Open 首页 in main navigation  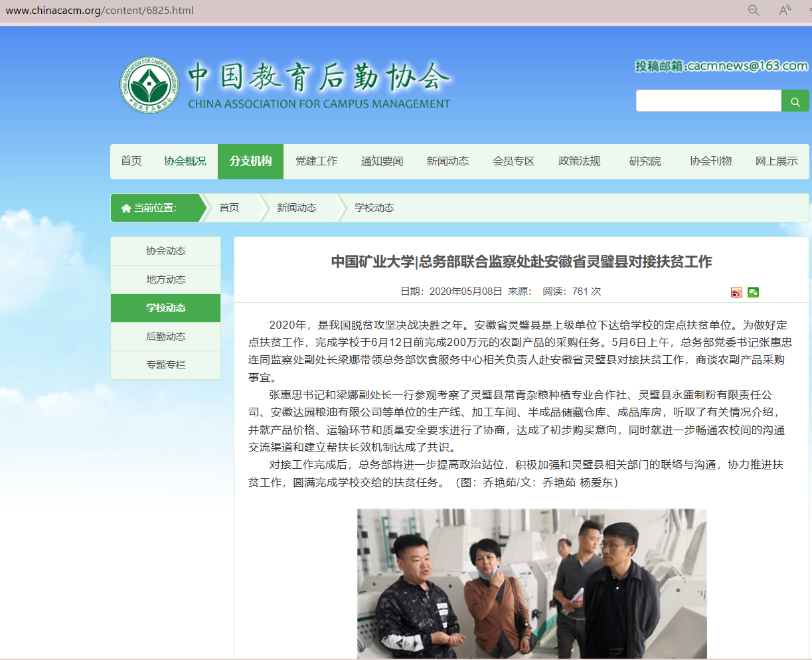coord(131,161)
